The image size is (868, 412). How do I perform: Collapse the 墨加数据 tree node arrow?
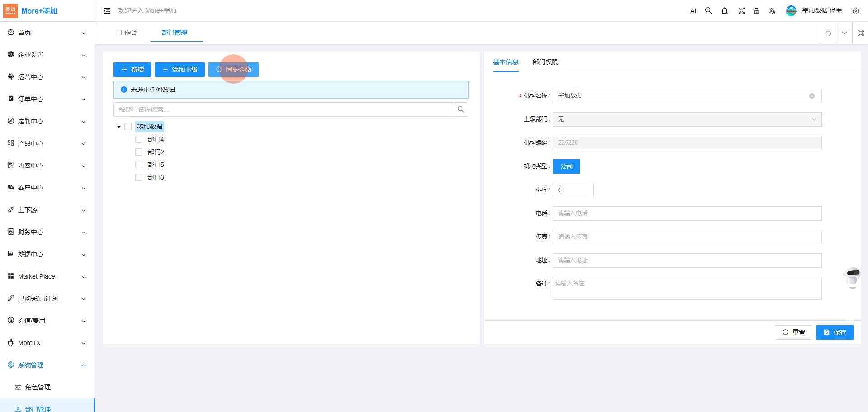[x=119, y=127]
